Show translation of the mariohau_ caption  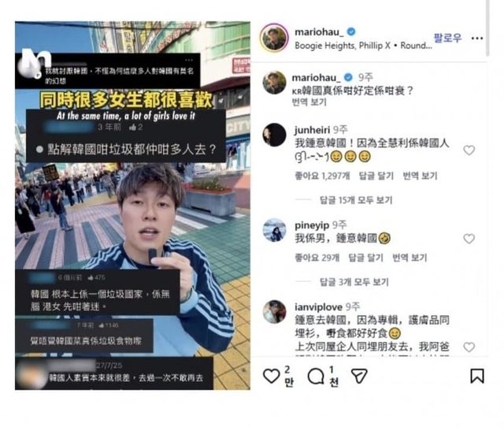click(309, 102)
